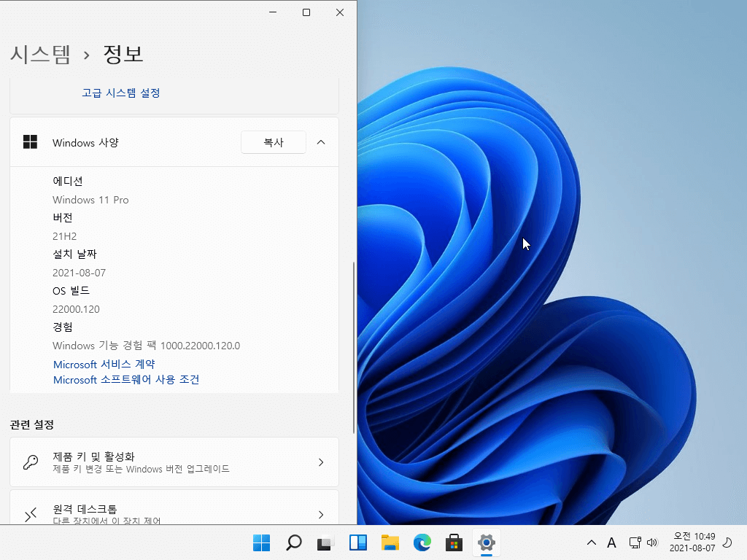Open the Widgets taskbar icon
The height and width of the screenshot is (560, 747).
[x=357, y=542]
